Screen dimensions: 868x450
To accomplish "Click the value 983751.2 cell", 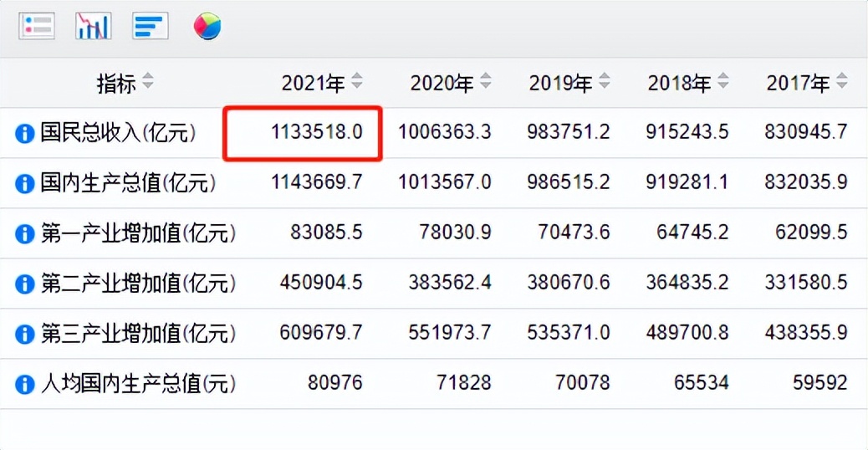I will 568,132.
